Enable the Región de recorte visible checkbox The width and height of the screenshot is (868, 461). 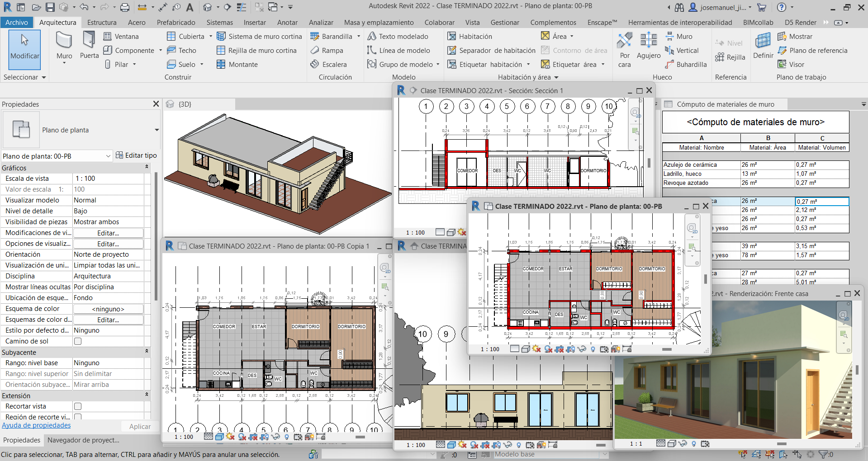(x=77, y=417)
